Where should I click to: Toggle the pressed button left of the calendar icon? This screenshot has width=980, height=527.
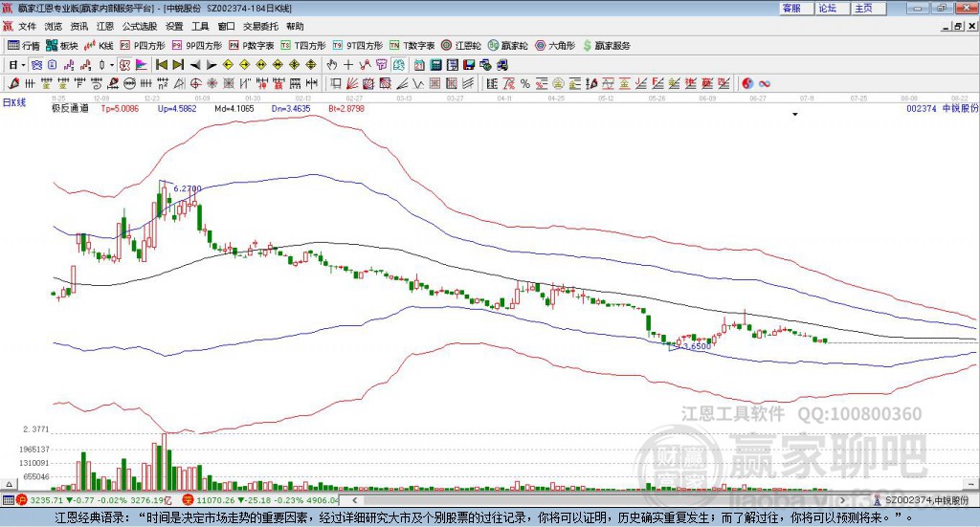click(398, 65)
